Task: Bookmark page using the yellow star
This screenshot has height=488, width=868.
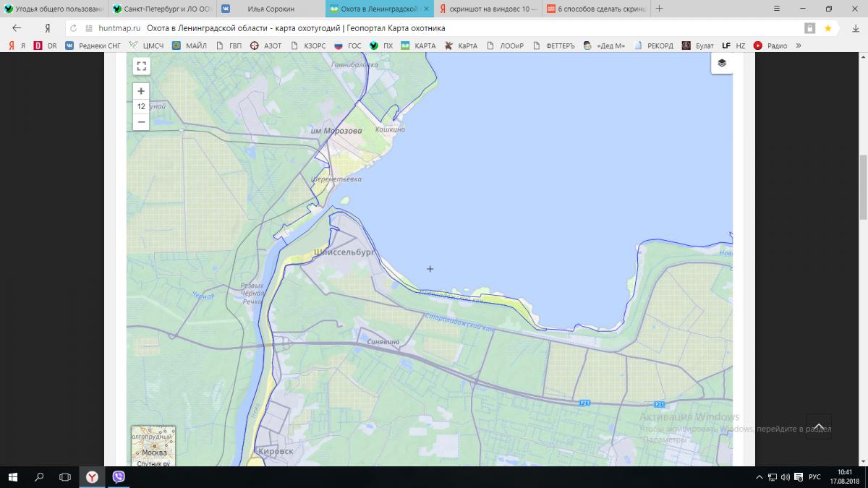Action: [827, 28]
